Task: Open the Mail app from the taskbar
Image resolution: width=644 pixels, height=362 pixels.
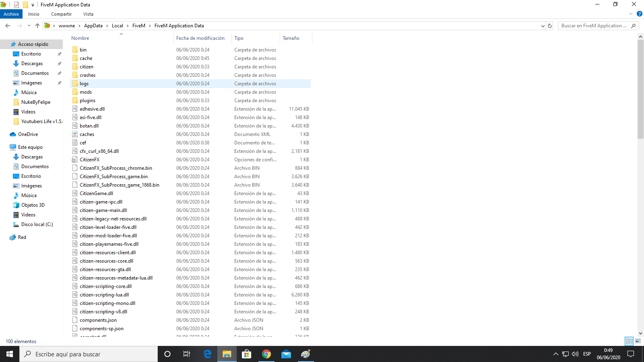Action: pos(286,354)
